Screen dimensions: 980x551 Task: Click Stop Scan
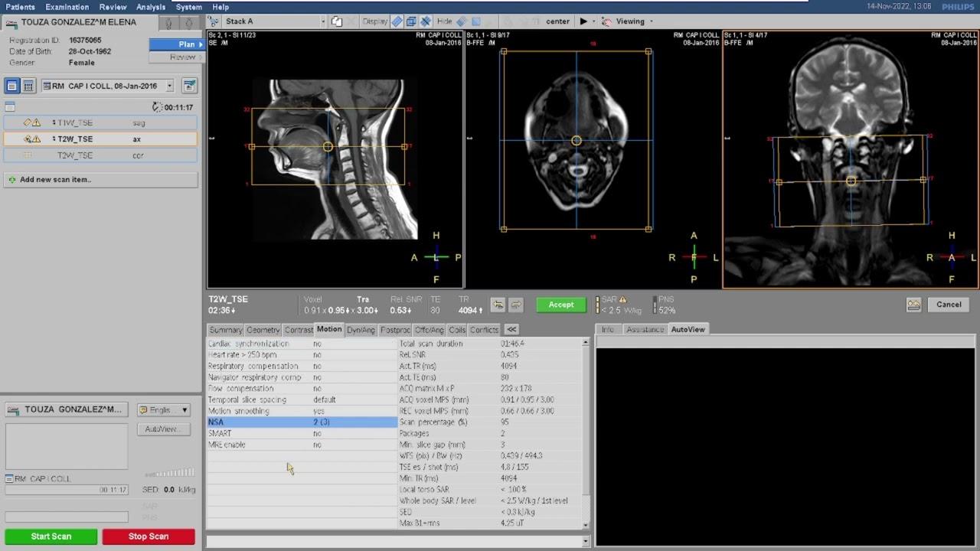(149, 536)
